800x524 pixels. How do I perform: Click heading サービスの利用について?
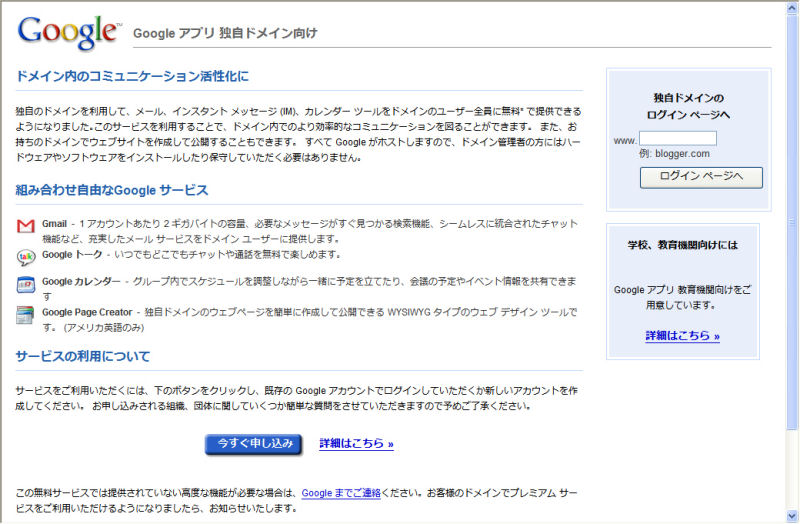[83, 356]
